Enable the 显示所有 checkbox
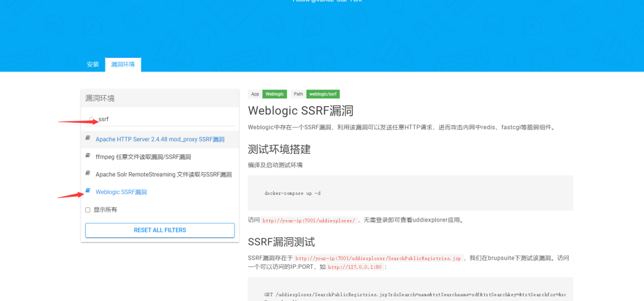The image size is (644, 301). pyautogui.click(x=88, y=210)
